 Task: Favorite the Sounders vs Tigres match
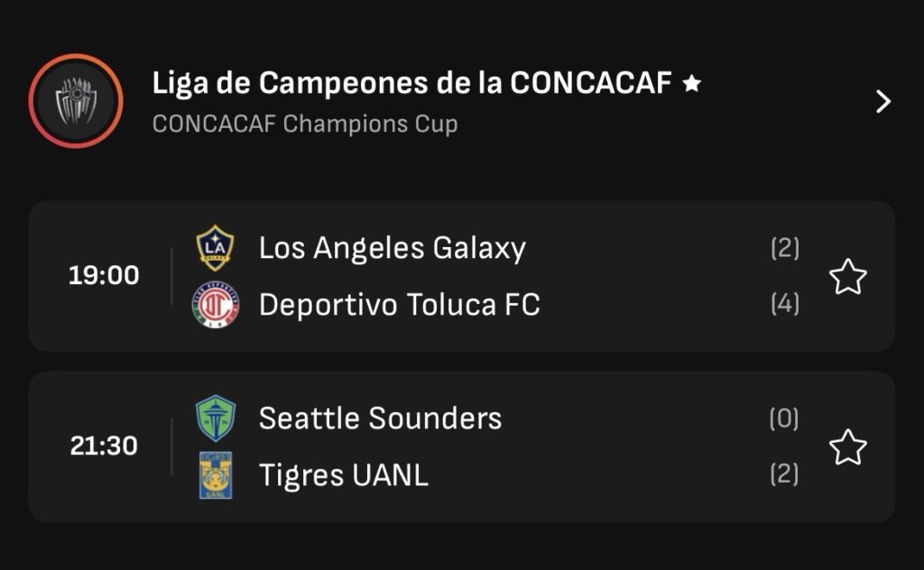click(x=847, y=447)
